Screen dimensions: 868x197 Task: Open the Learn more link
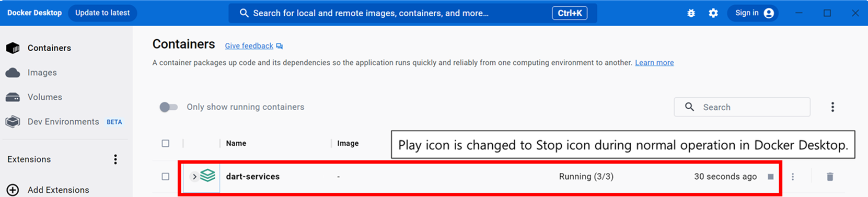(654, 63)
